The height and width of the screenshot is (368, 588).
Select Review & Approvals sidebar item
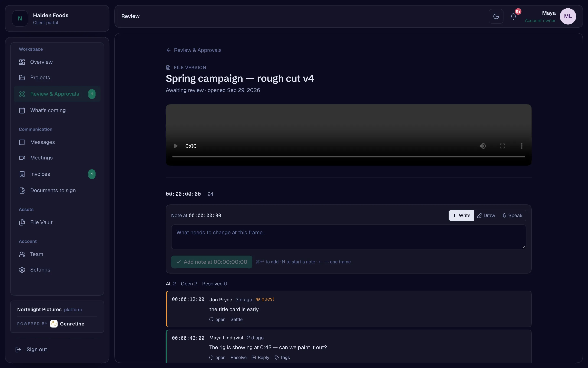[x=57, y=94]
